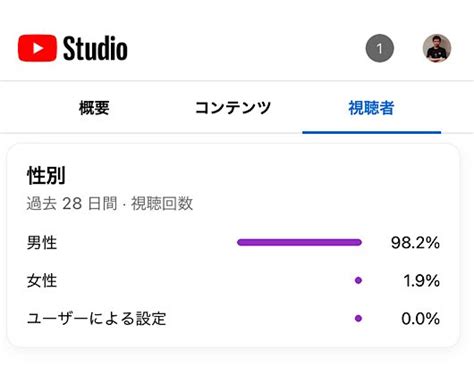The width and height of the screenshot is (474, 366).
Task: Click the 98.2% value
Action: coord(415,242)
